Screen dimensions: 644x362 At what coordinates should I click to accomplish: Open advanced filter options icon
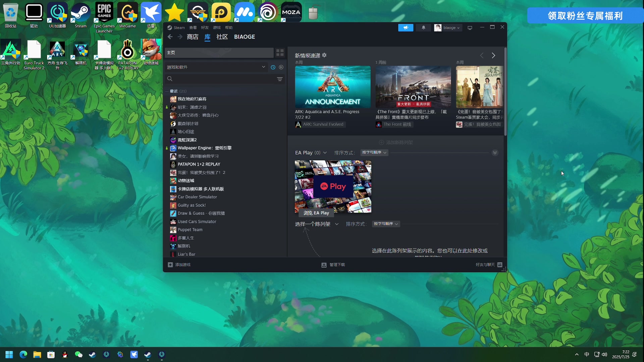[x=280, y=79]
